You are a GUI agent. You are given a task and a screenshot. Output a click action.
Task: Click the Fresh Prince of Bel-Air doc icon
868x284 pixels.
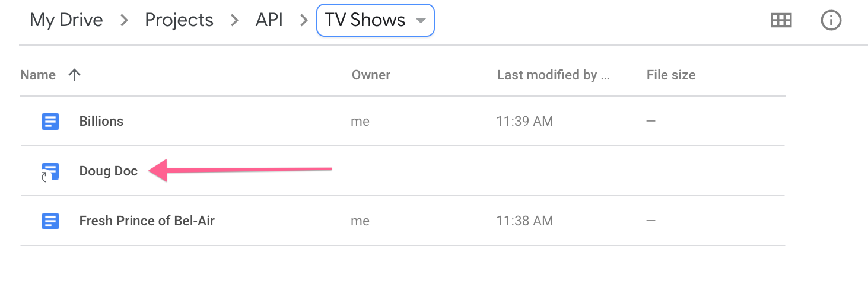coord(50,221)
